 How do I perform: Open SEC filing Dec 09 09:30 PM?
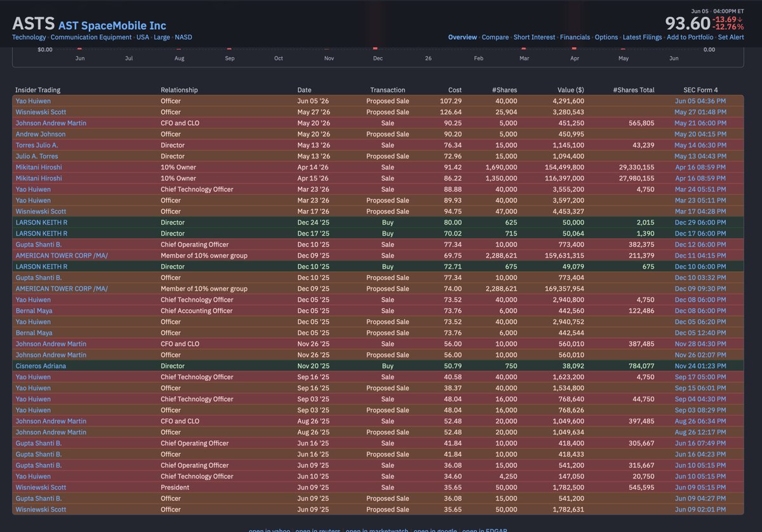click(700, 289)
